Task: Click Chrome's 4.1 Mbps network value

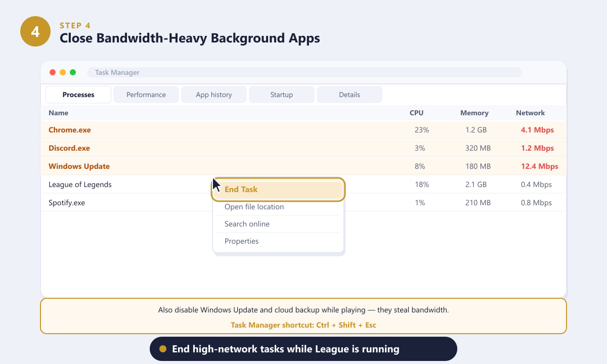Action: tap(537, 130)
